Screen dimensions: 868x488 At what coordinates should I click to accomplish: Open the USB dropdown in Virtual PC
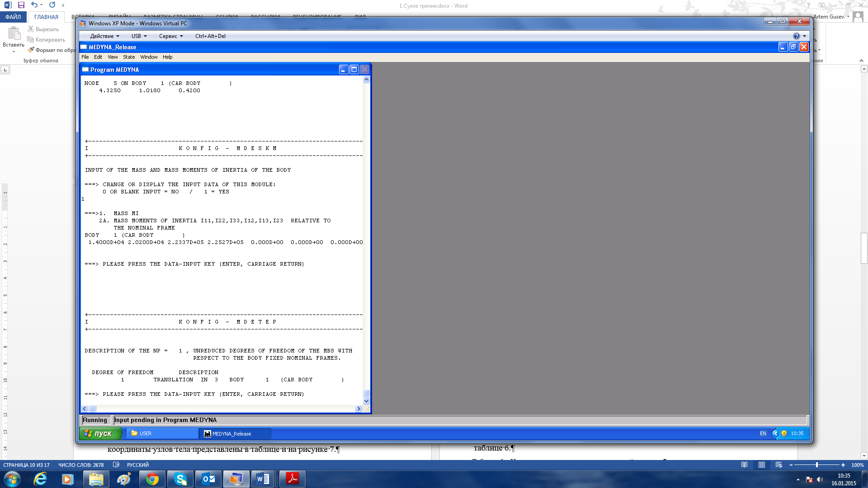139,36
